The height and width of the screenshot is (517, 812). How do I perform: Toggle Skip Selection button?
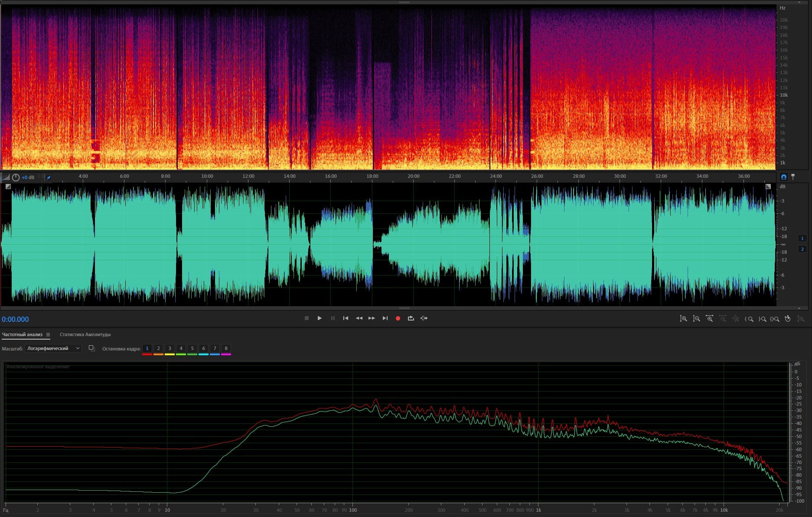click(424, 318)
